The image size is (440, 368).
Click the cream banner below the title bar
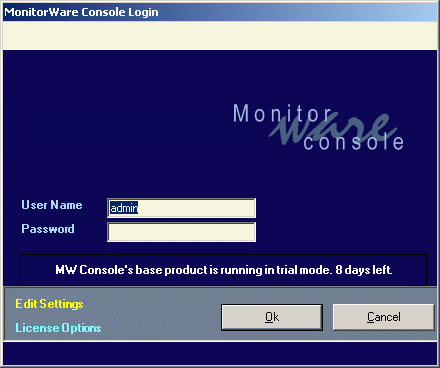[x=220, y=35]
